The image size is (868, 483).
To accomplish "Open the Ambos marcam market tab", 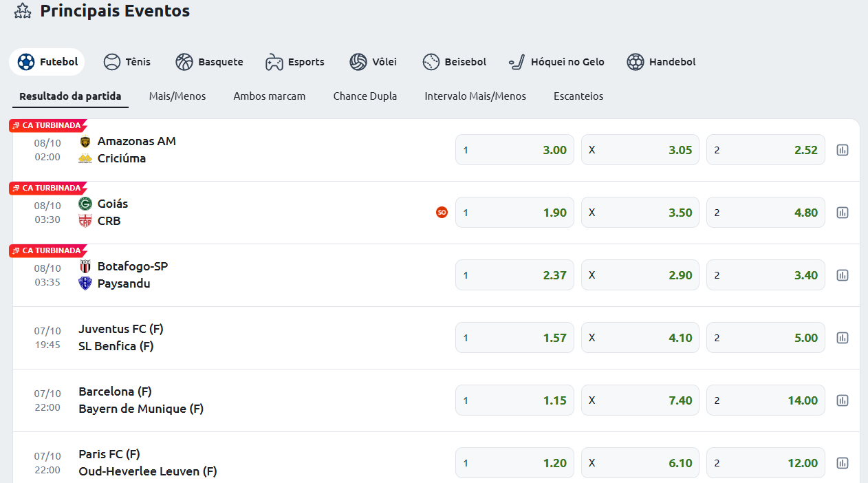I will click(269, 96).
